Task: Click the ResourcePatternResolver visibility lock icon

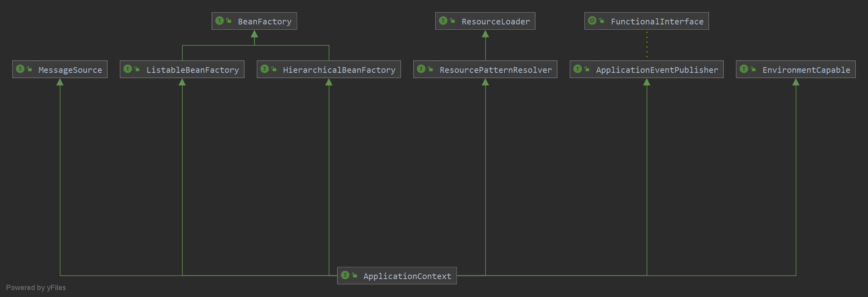Action: 430,69
